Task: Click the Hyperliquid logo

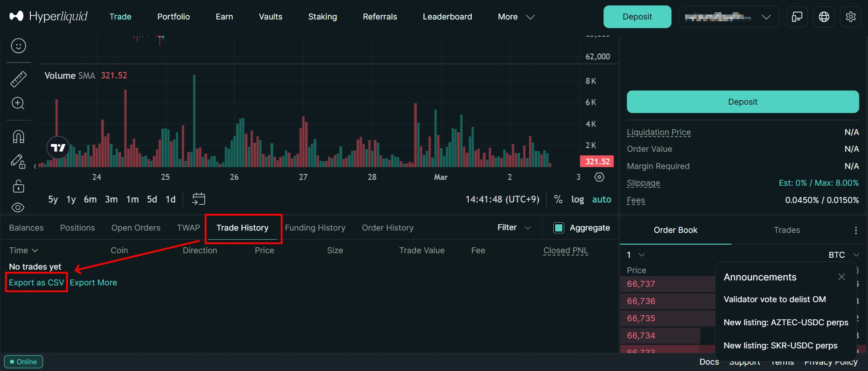Action: (x=48, y=16)
